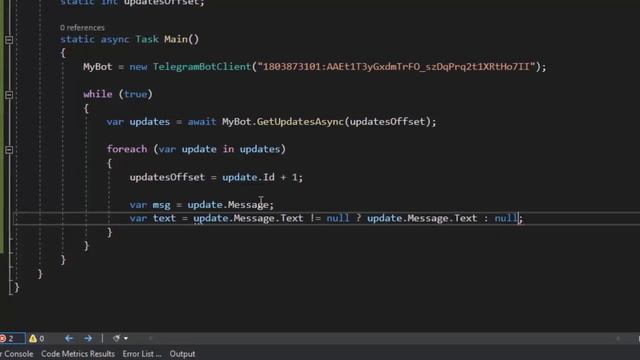The image size is (640, 360).
Task: Click 'update.Id' in the offset line
Action: [248, 177]
